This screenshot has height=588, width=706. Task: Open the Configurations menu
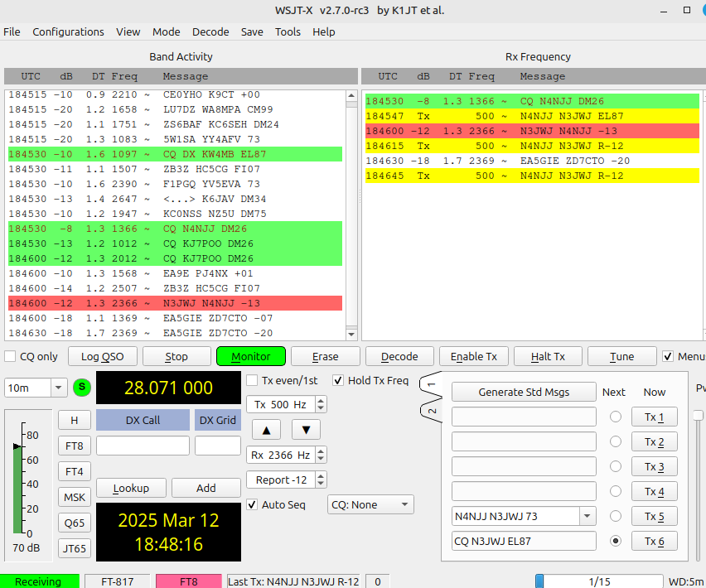68,32
